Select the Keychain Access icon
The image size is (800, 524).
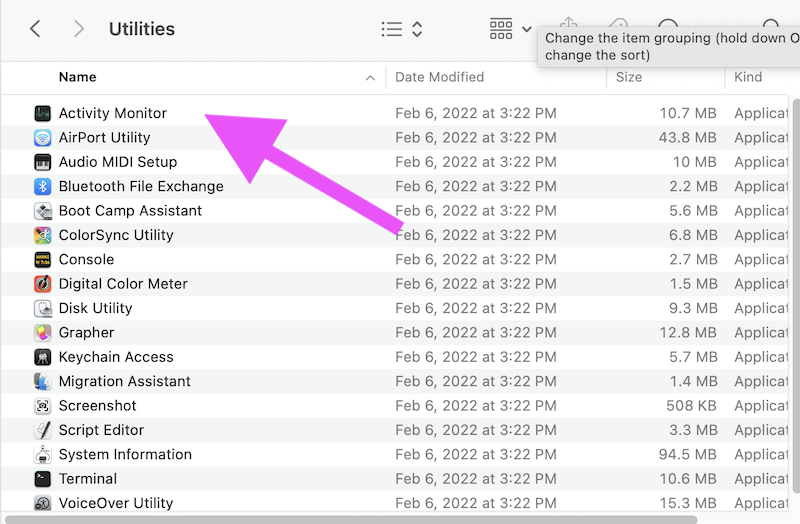click(42, 357)
